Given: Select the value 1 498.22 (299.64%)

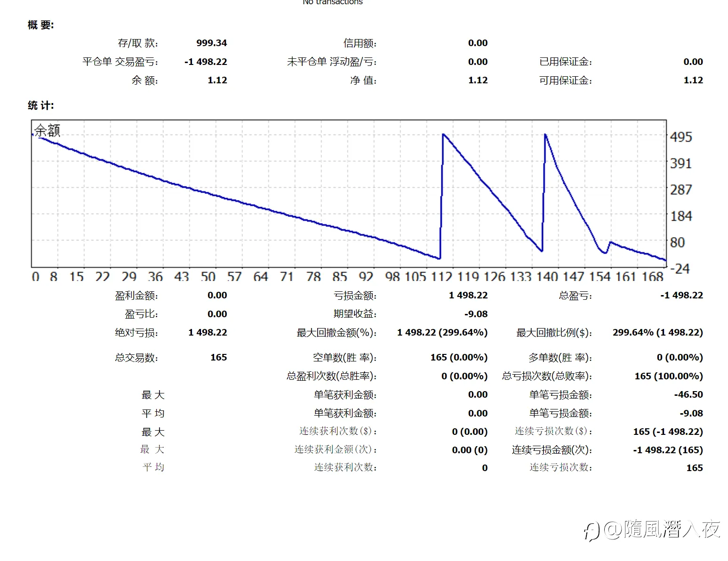Looking at the screenshot, I should click(x=442, y=333).
